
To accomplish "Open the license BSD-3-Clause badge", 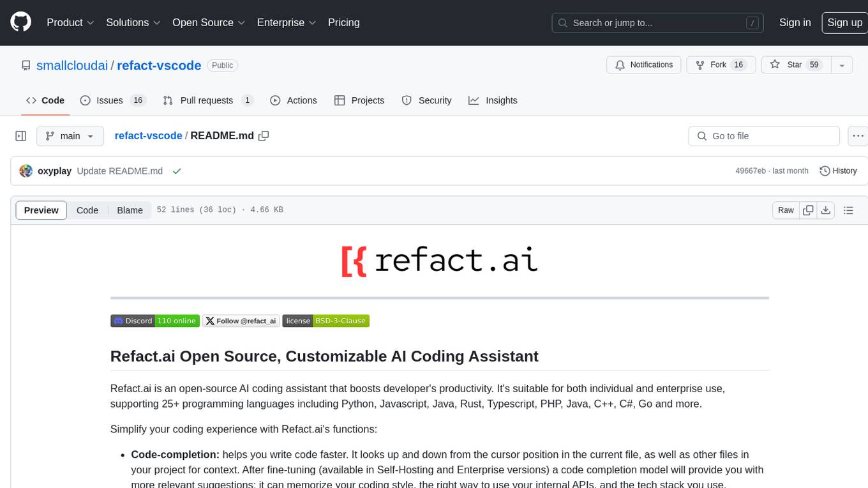I will pyautogui.click(x=326, y=321).
